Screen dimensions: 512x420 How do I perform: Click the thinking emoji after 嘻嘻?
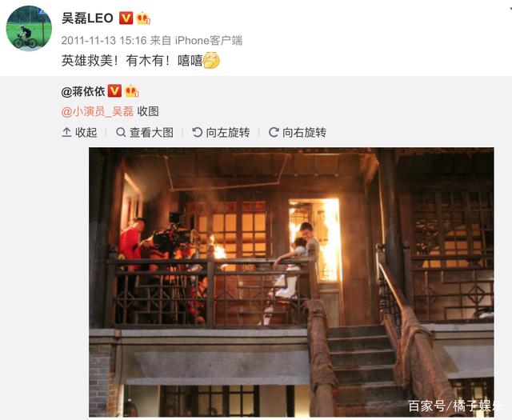(211, 61)
